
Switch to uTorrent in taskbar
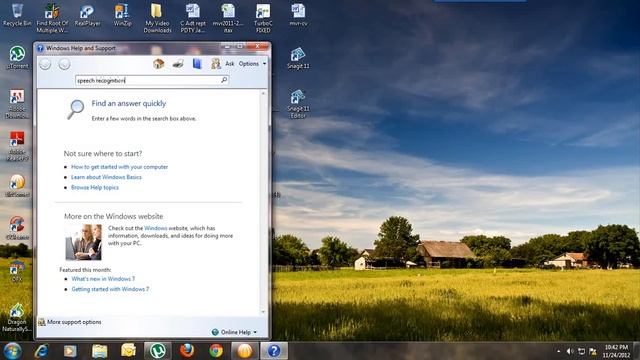(x=158, y=351)
